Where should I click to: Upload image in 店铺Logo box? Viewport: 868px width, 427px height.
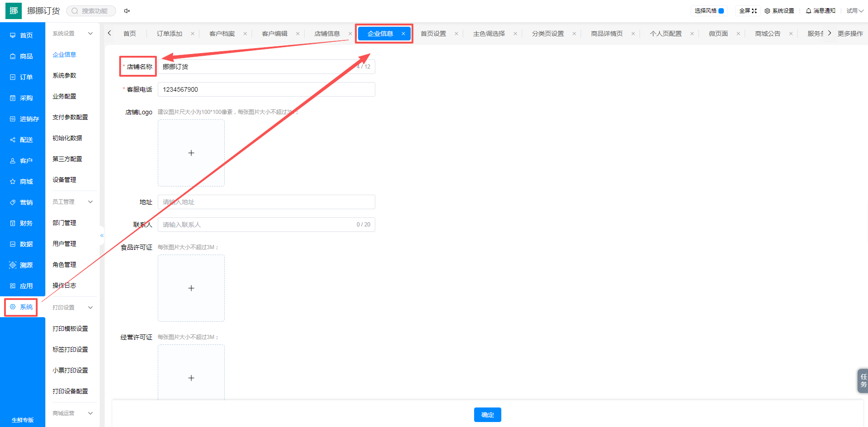point(191,153)
